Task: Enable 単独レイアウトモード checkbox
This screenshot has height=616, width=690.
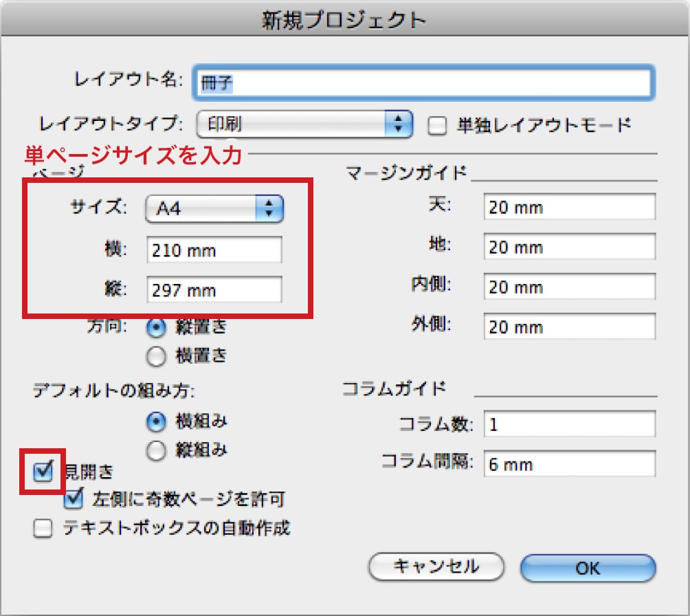Action: pyautogui.click(x=437, y=125)
